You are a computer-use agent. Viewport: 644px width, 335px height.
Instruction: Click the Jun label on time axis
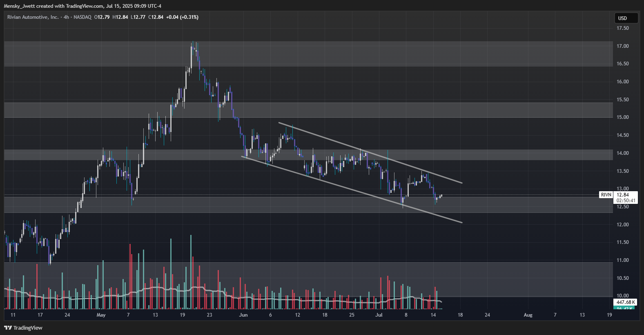tap(243, 315)
